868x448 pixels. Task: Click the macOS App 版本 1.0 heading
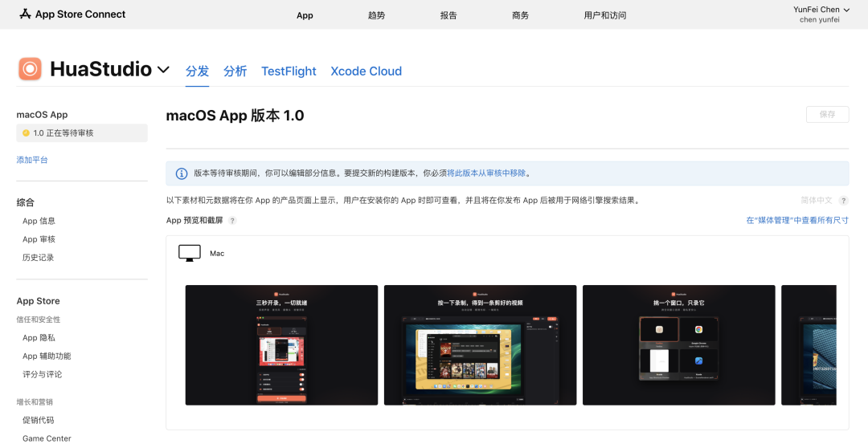[x=235, y=115]
